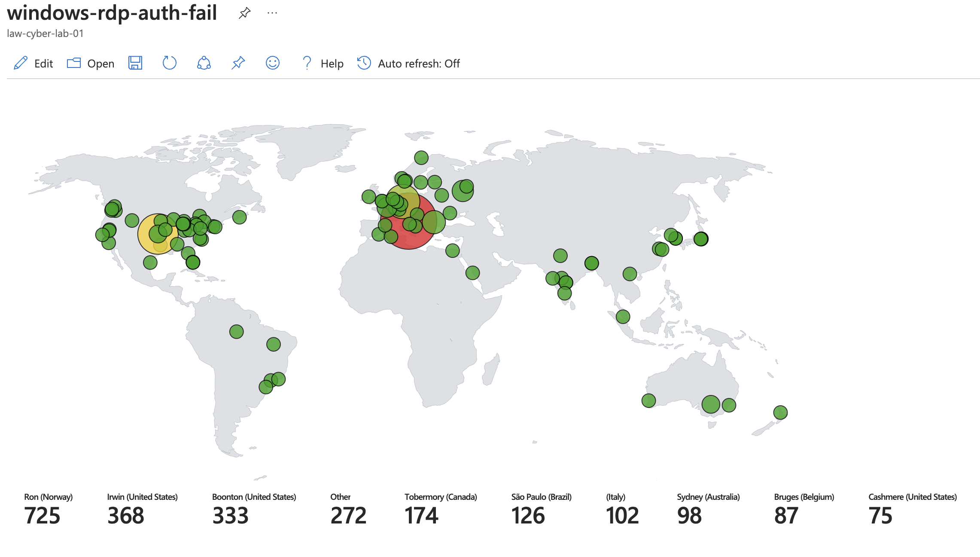Pin workbook using the pin icon beside the title

[x=244, y=13]
